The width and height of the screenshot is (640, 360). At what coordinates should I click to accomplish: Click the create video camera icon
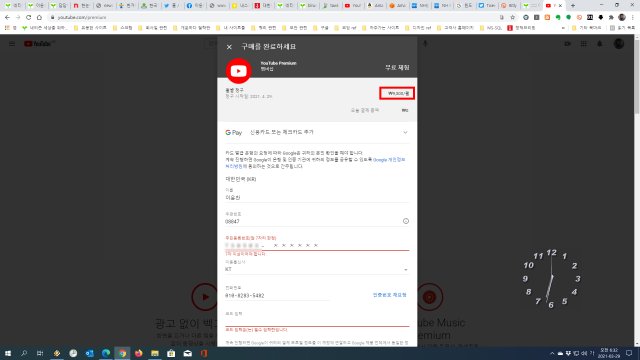point(568,44)
